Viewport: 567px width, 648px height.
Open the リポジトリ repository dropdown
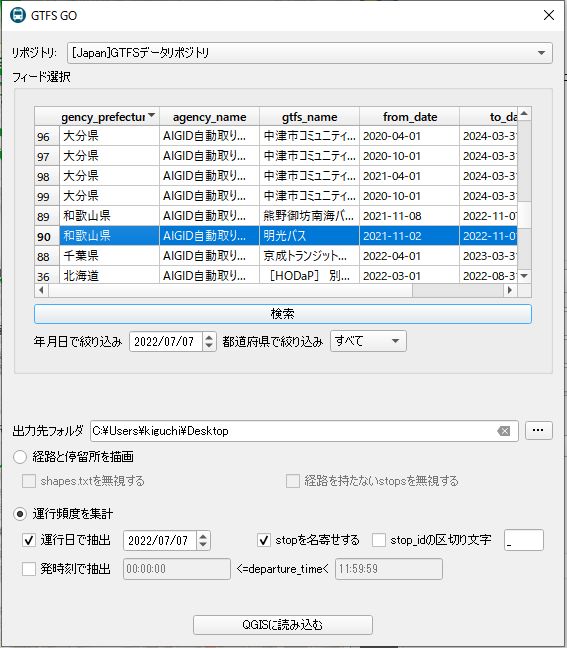tap(310, 53)
